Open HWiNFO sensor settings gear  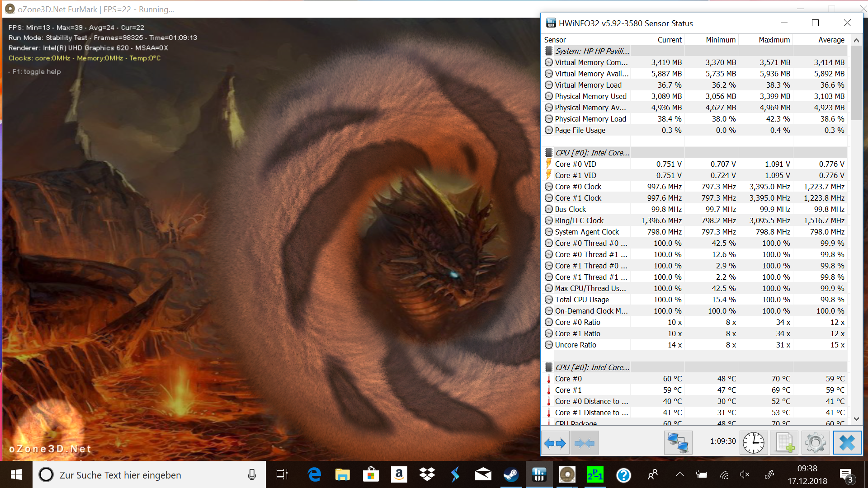tap(816, 443)
